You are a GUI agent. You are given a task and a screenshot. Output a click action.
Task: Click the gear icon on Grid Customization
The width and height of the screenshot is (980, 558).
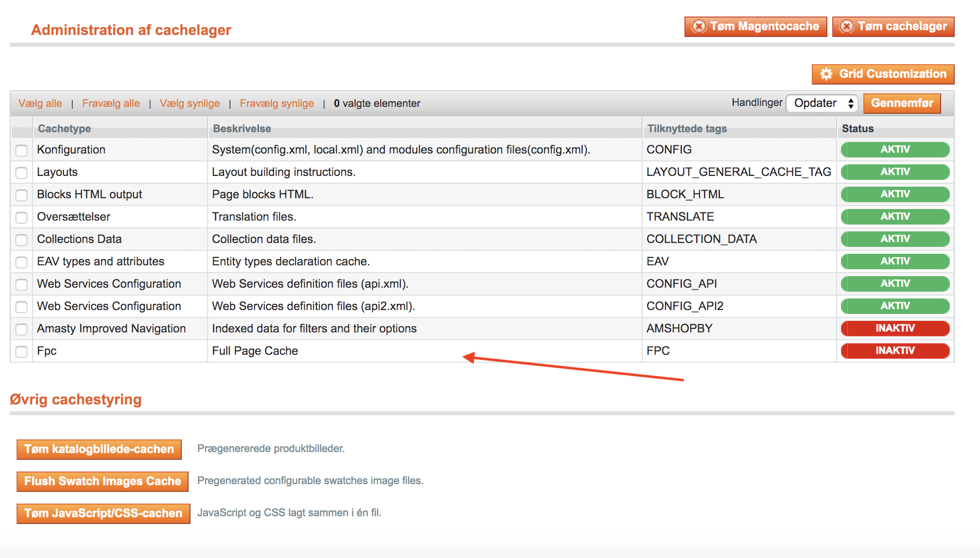[x=826, y=74]
